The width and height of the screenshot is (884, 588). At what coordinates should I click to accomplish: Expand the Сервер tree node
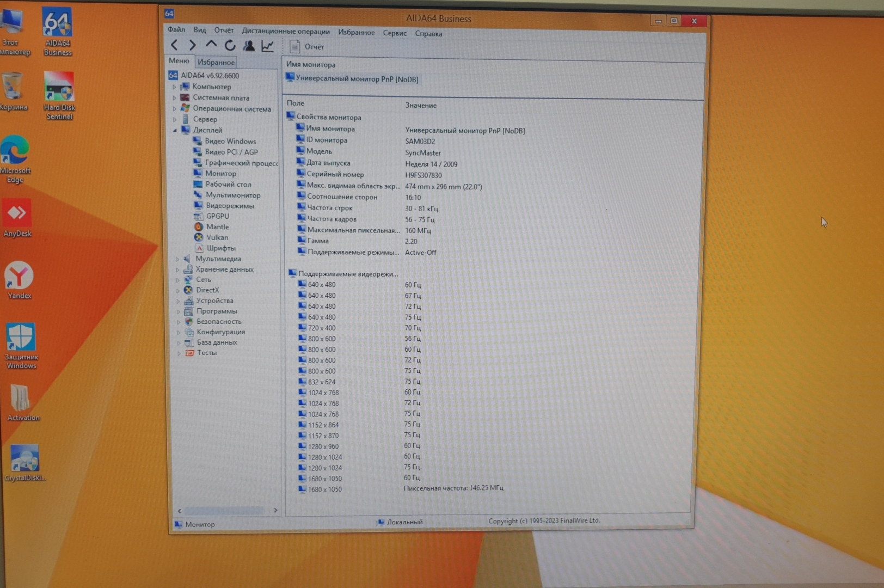click(174, 119)
